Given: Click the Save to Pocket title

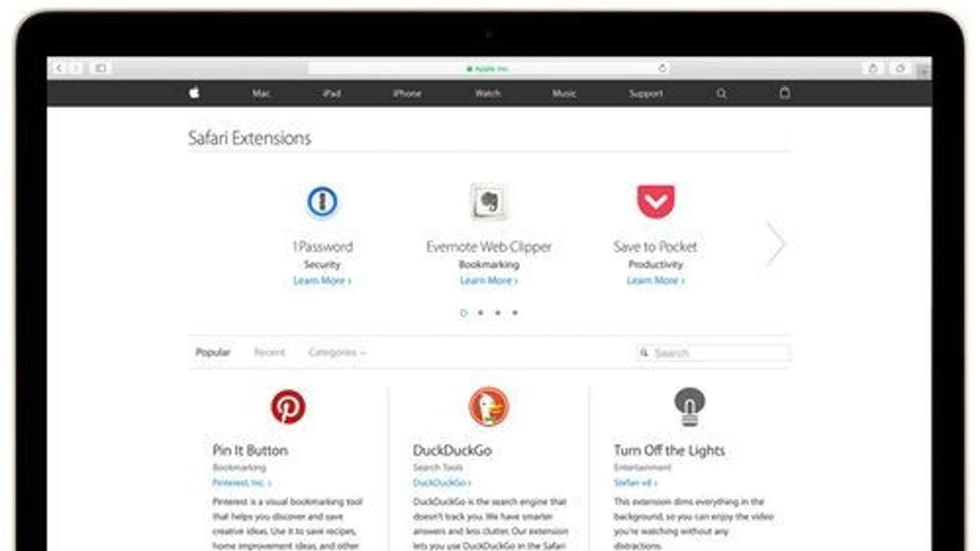Looking at the screenshot, I should [x=655, y=246].
